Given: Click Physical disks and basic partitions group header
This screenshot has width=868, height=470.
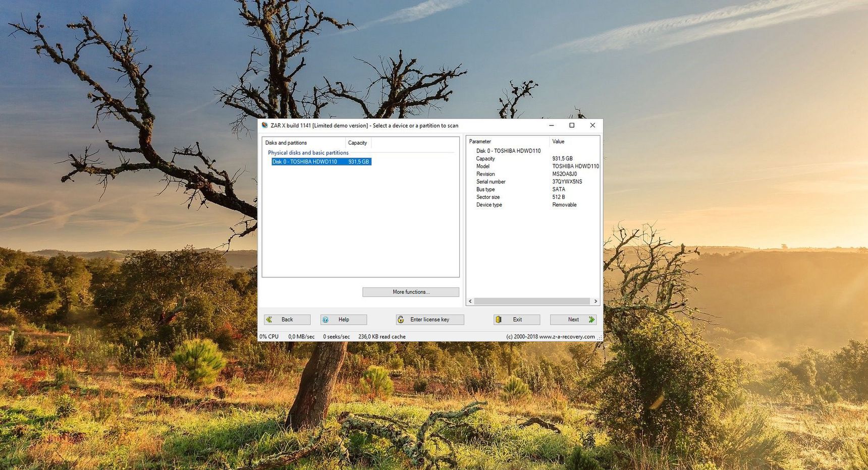Looking at the screenshot, I should pyautogui.click(x=308, y=153).
